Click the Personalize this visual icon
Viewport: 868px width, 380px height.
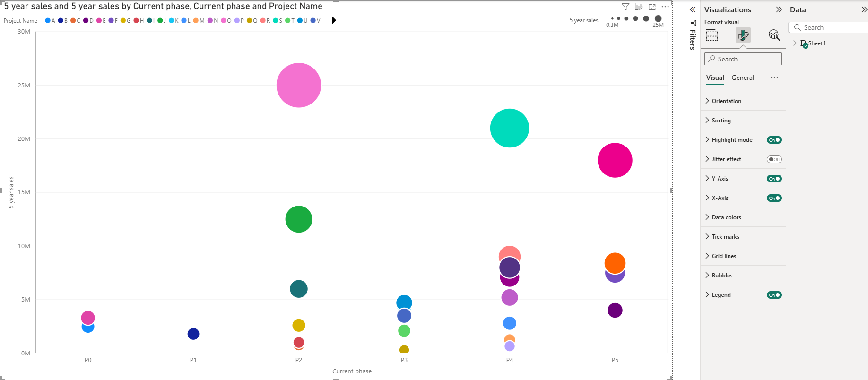pos(639,7)
